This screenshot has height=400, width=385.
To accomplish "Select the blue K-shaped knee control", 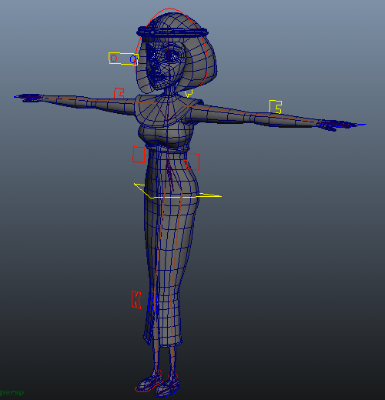I will [x=153, y=303].
